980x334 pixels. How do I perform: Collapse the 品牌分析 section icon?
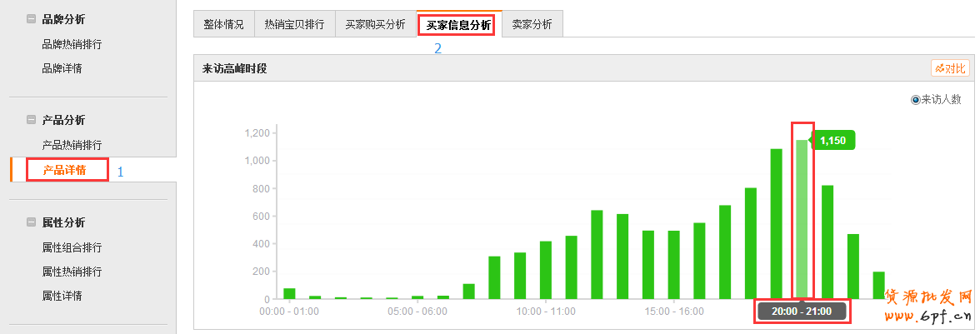(x=31, y=19)
